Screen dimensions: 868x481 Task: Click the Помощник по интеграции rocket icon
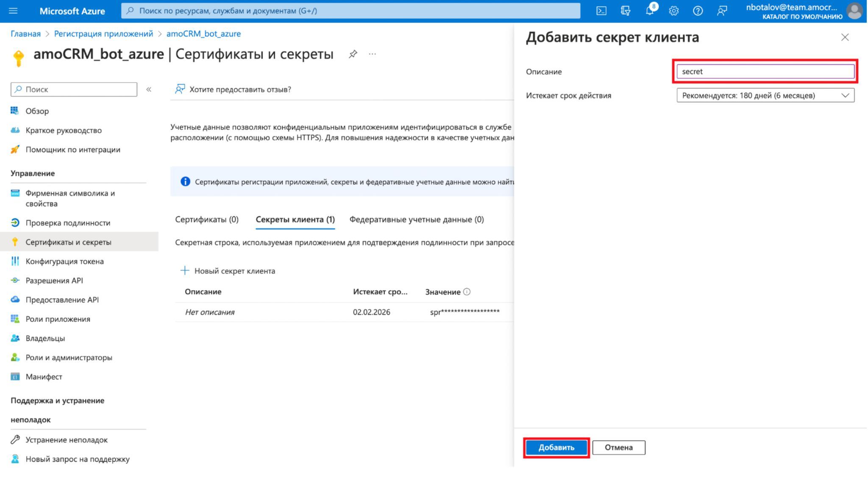tap(15, 149)
